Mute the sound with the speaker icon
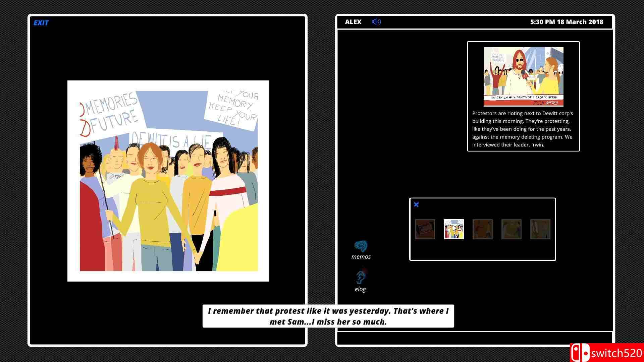This screenshot has height=362, width=644. point(376,22)
